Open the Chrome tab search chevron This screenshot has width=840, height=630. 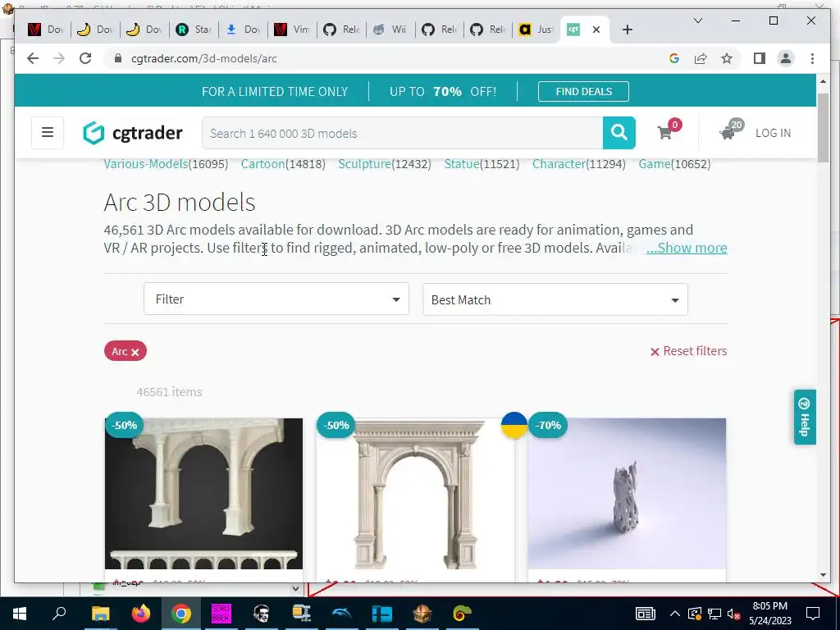tap(697, 21)
